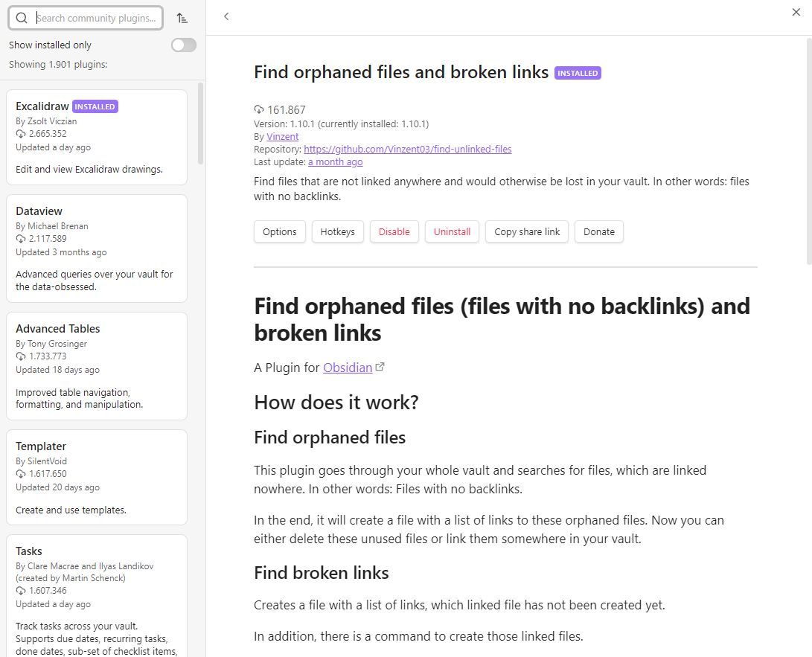
Task: Click 'Updated 20 days ago' text
Action: [x=57, y=487]
